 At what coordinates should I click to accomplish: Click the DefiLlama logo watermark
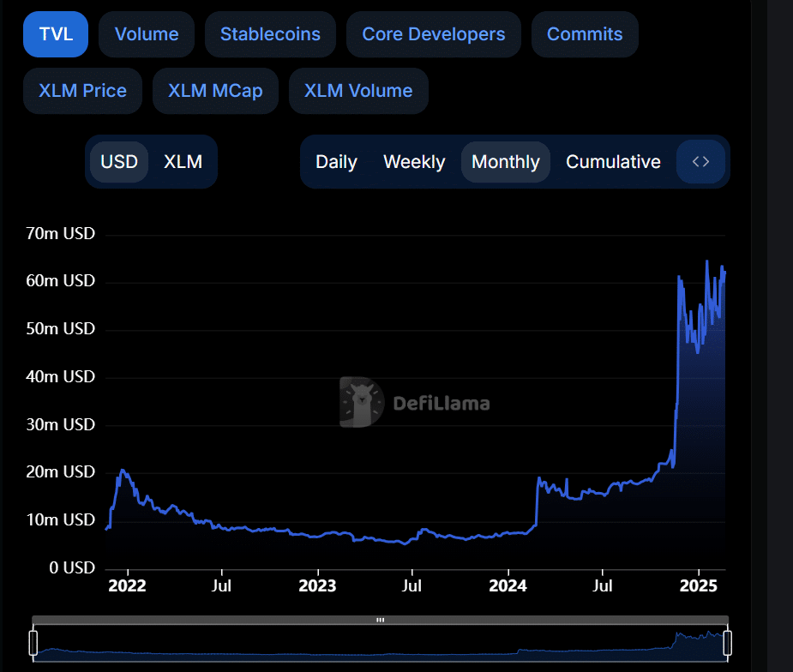pos(415,402)
